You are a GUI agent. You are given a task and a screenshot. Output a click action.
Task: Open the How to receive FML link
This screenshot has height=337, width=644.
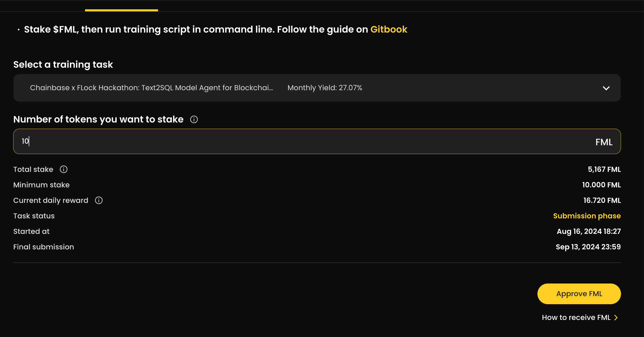(x=576, y=318)
